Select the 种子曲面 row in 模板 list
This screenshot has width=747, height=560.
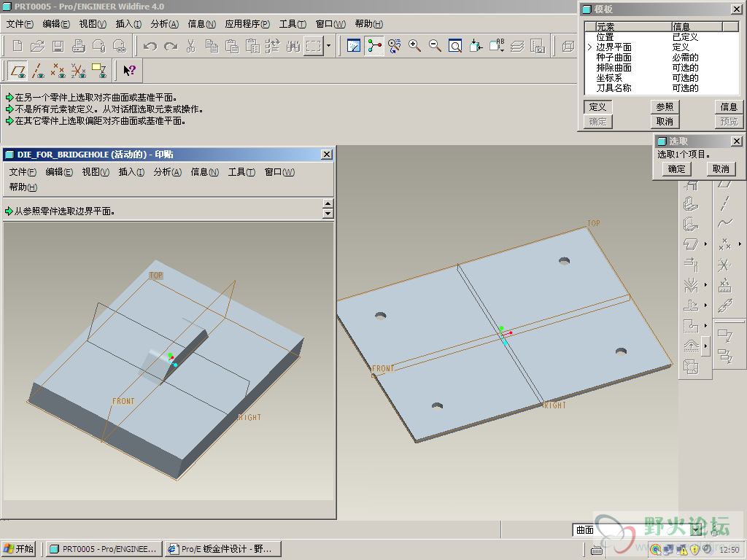(662, 57)
